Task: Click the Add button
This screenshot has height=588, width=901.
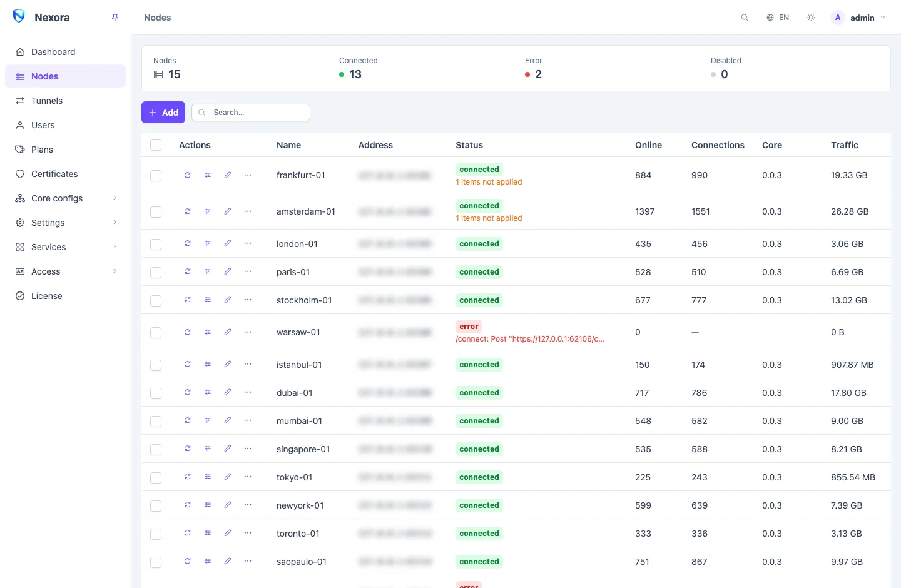Action: pyautogui.click(x=163, y=113)
